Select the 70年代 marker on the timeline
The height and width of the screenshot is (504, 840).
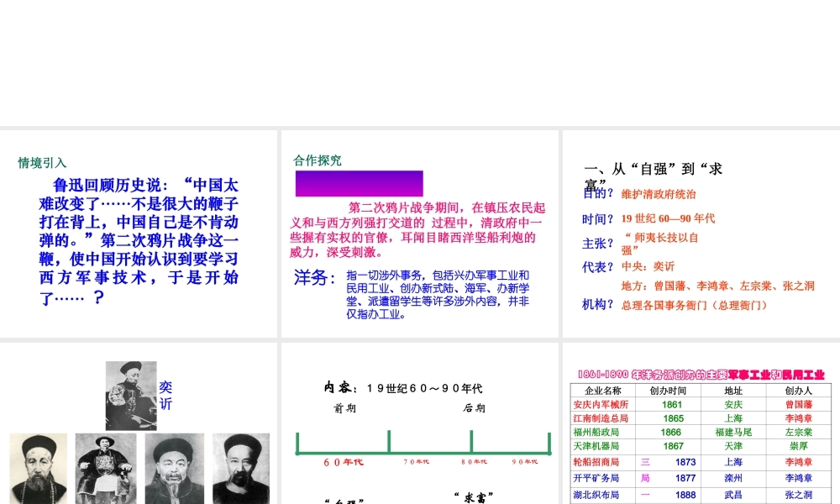point(416,461)
